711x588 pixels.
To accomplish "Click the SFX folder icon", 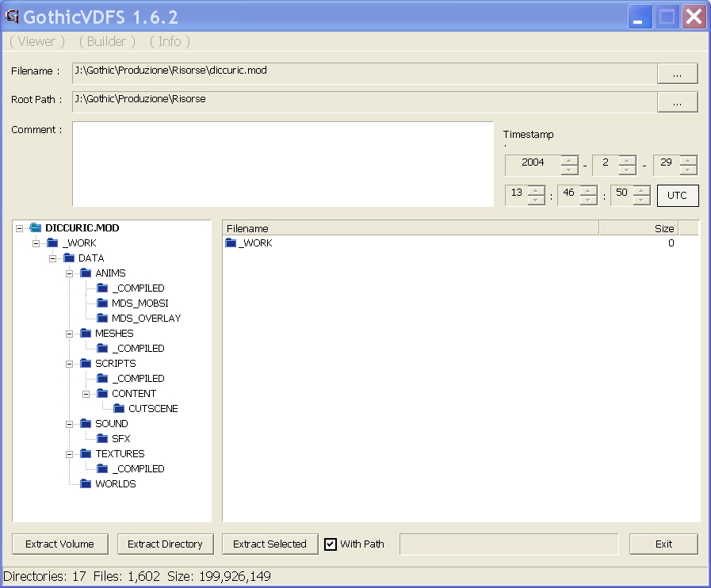I will coord(103,438).
